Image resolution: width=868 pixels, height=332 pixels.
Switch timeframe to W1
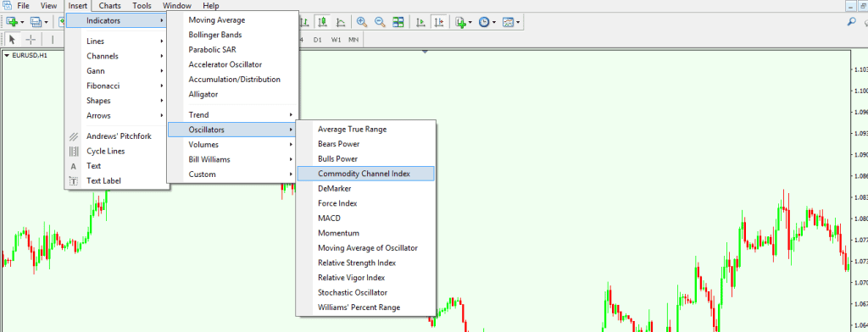[336, 40]
